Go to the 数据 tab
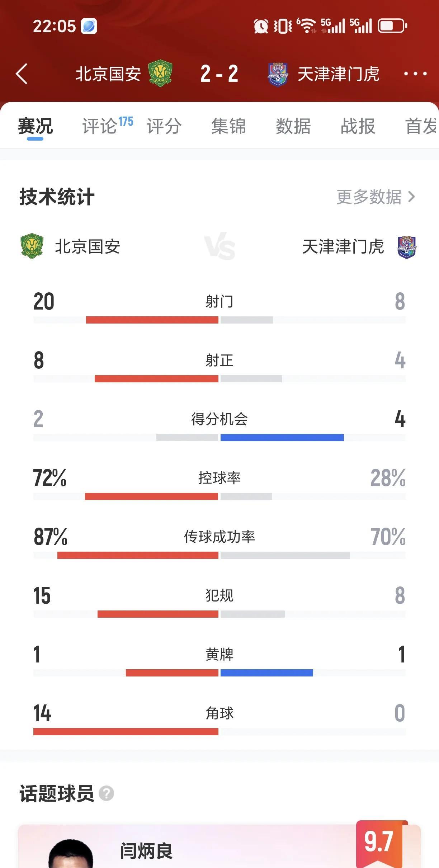The height and width of the screenshot is (868, 439). coord(293,126)
